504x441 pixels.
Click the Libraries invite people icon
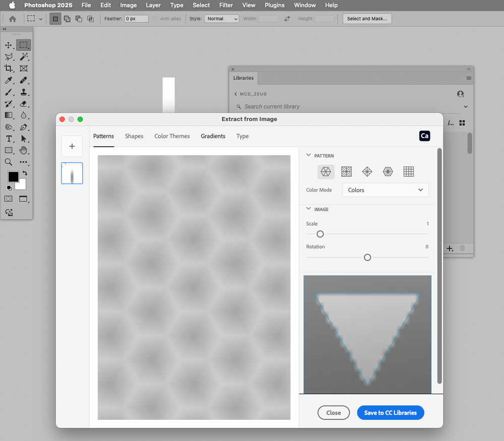pyautogui.click(x=460, y=94)
